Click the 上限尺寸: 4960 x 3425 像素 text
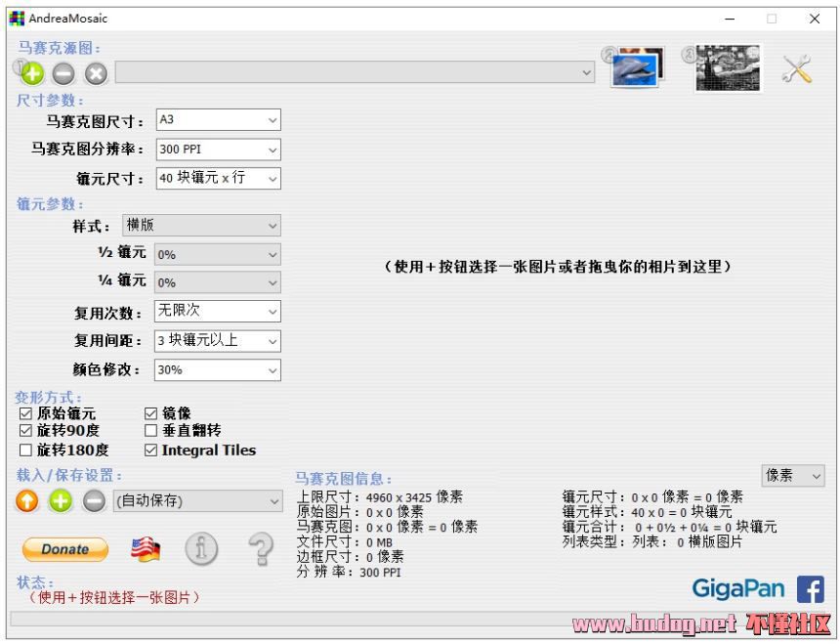The width and height of the screenshot is (840, 644). tap(380, 497)
